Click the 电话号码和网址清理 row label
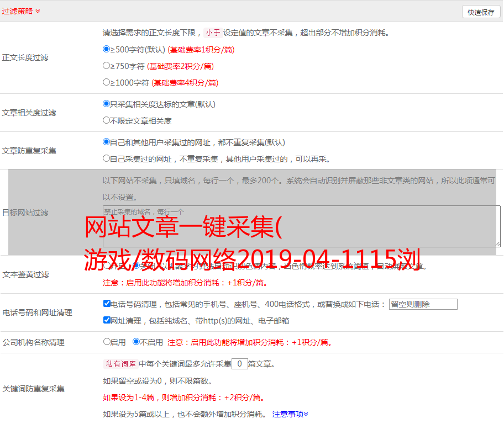The height and width of the screenshot is (424, 504). [37, 312]
